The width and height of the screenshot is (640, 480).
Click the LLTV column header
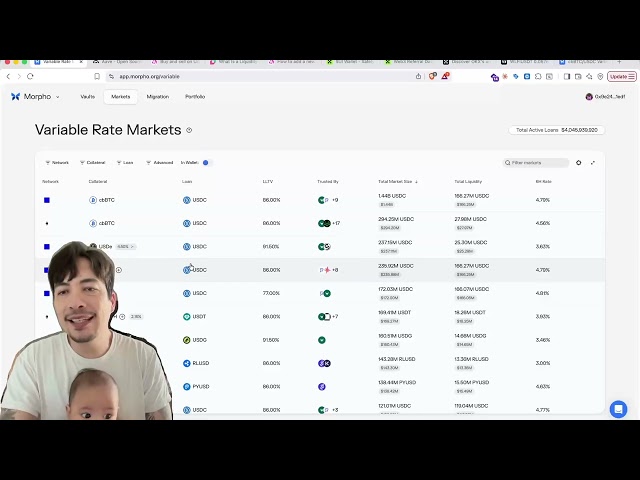point(268,181)
